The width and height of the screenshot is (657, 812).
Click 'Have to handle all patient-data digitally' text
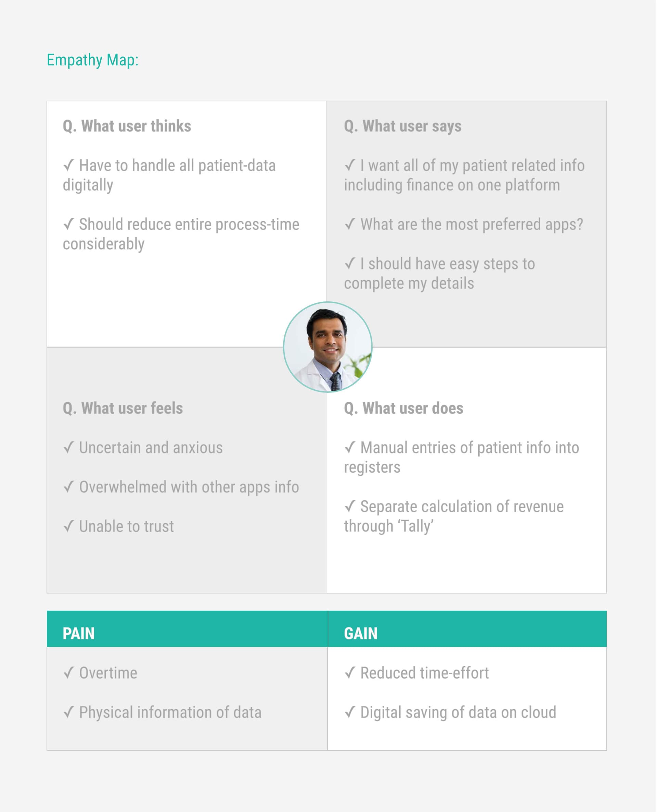(169, 175)
